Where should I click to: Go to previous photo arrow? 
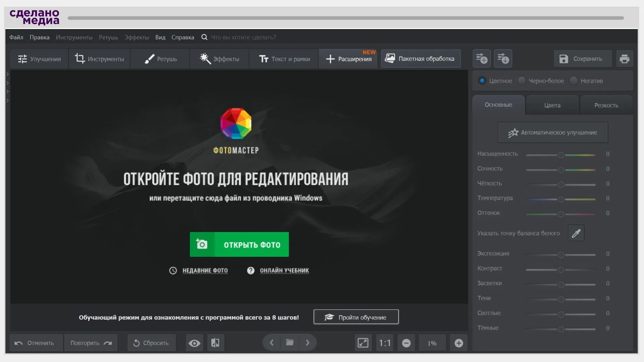(272, 343)
